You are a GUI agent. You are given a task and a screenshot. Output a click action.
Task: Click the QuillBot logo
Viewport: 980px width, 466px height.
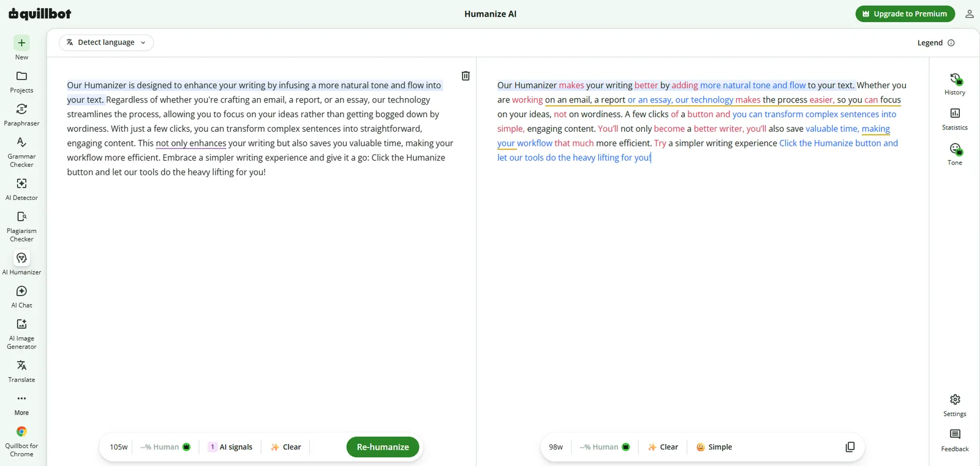click(40, 13)
